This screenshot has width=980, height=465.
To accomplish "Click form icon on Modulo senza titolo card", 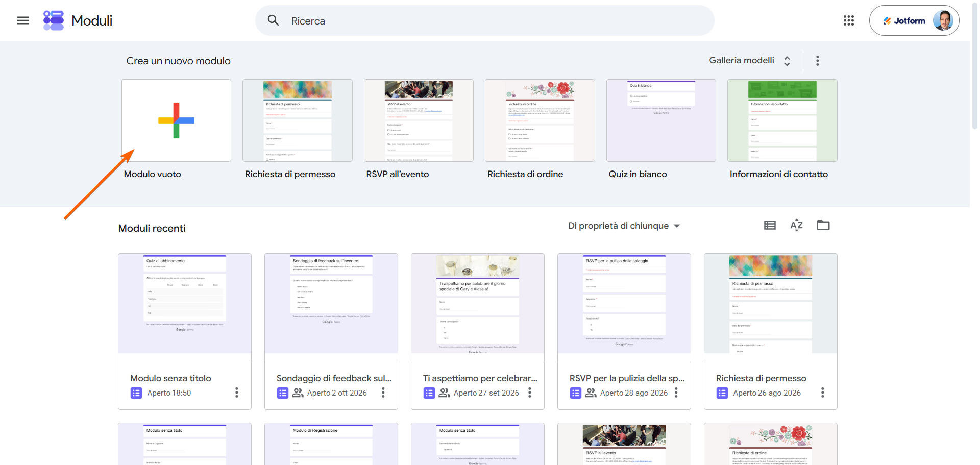I will click(136, 393).
